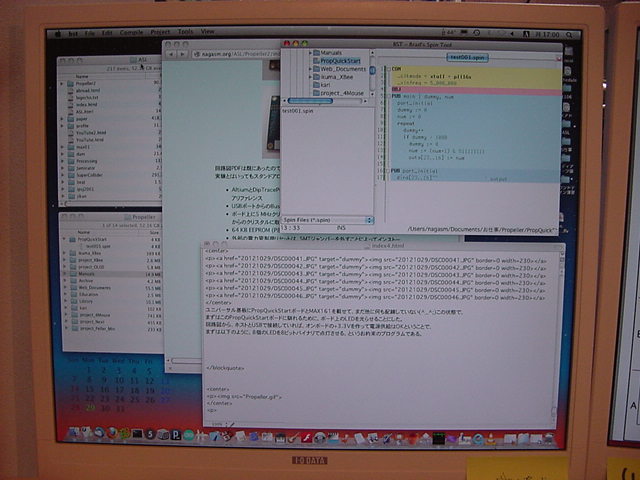640x480 pixels.
Task: Click Spotlight search magnifier in menu bar
Action: [569, 35]
